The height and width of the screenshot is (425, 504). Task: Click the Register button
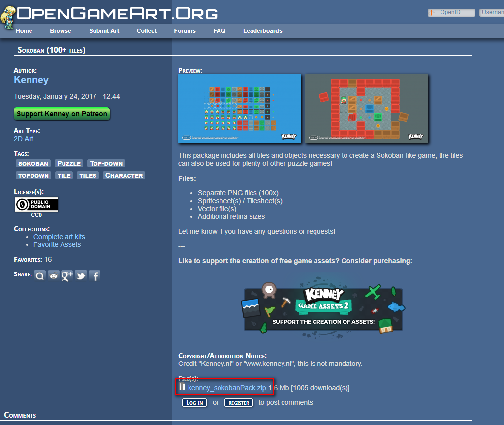point(239,403)
